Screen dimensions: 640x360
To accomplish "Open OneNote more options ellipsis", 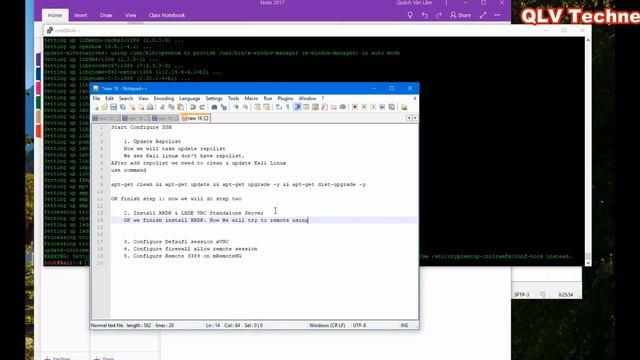I will tap(497, 15).
